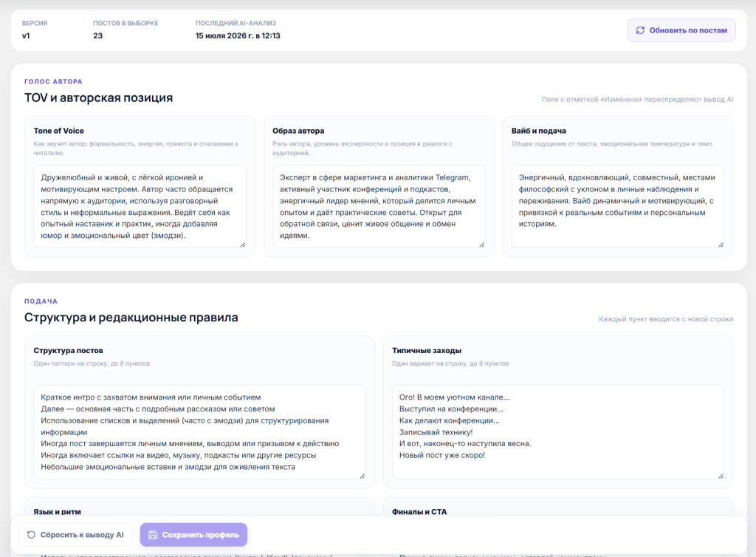Focus the Вайб и подача text field
This screenshot has width=756, height=557.
coord(618,206)
